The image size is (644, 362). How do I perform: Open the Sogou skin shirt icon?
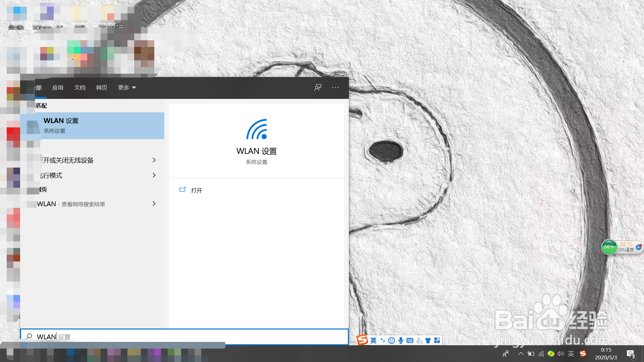click(x=428, y=341)
